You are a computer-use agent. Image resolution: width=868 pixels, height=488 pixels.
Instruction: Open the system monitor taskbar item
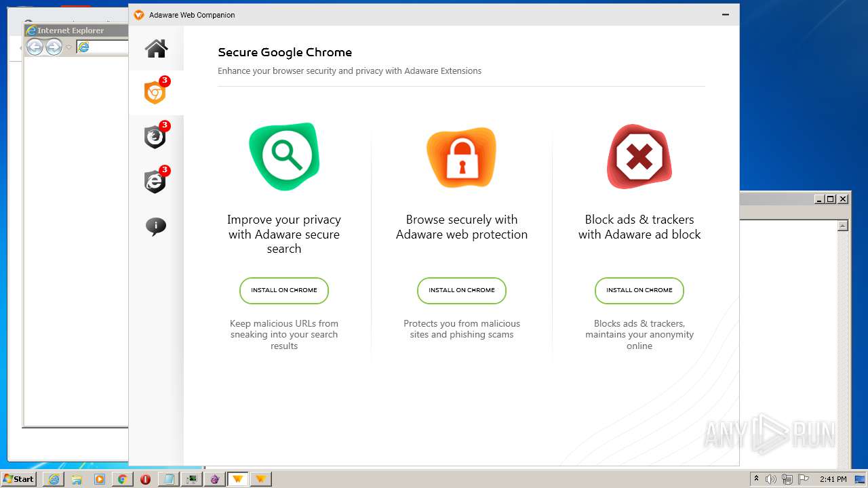pos(192,479)
